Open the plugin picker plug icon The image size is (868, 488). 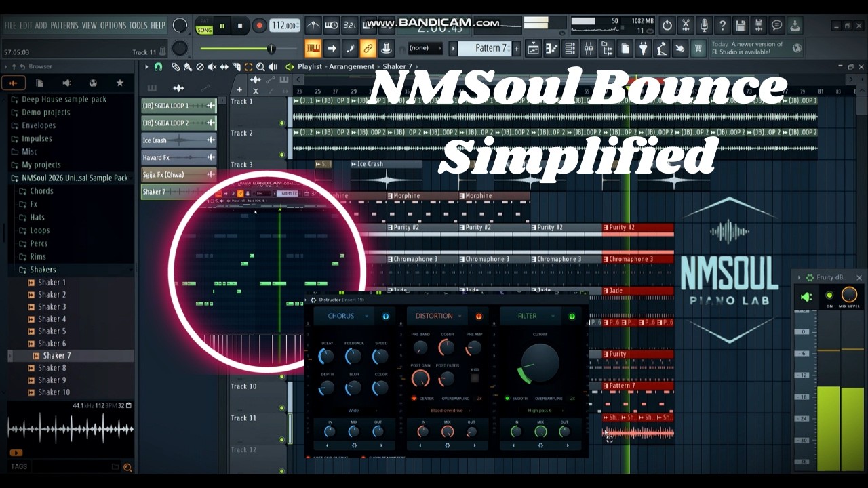pos(644,48)
